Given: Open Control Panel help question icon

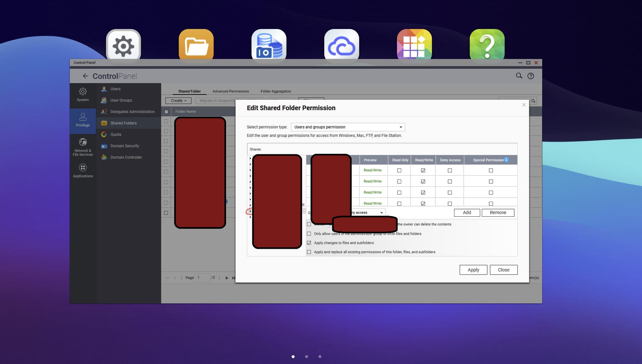Looking at the screenshot, I should click(x=531, y=76).
